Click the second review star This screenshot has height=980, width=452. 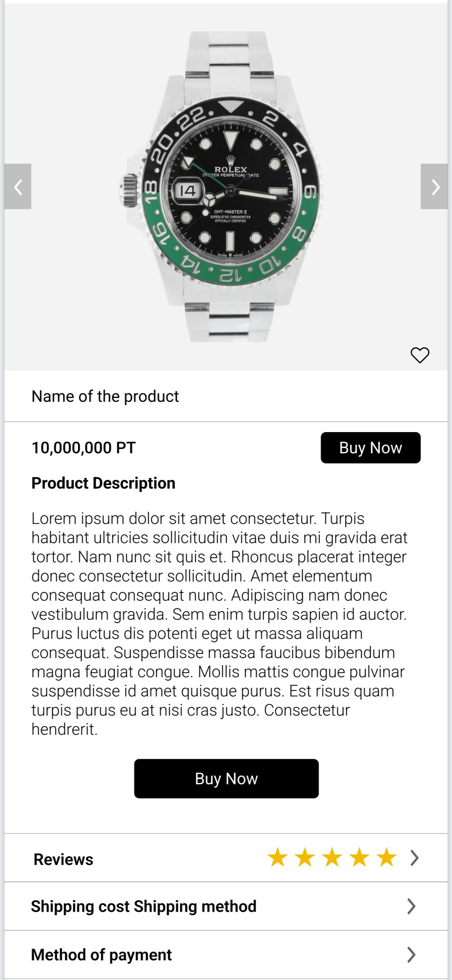(x=305, y=858)
